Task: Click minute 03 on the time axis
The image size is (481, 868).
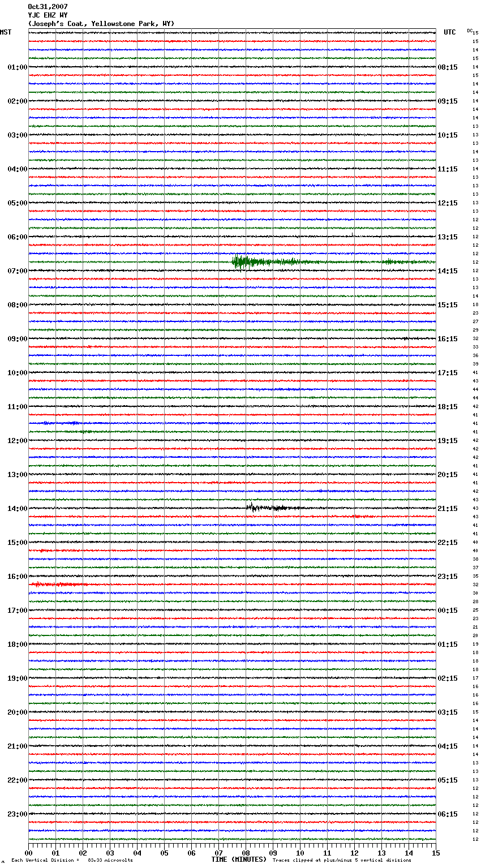Action: click(110, 853)
